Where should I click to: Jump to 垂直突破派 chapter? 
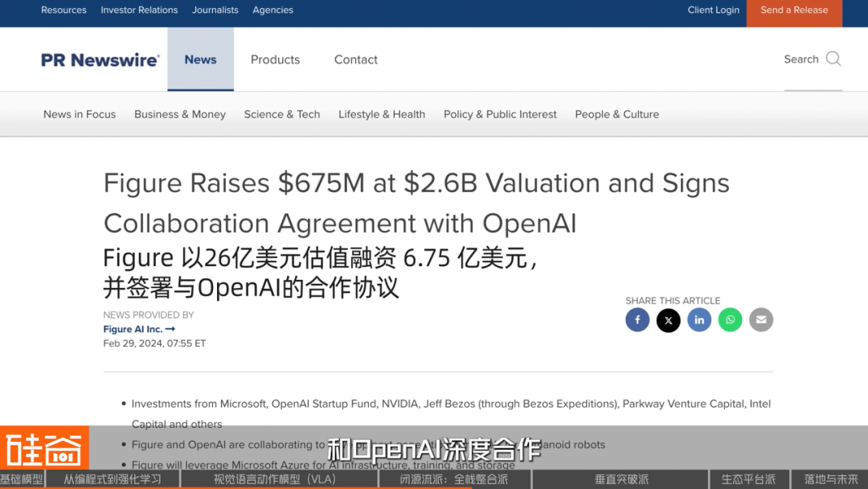[621, 479]
